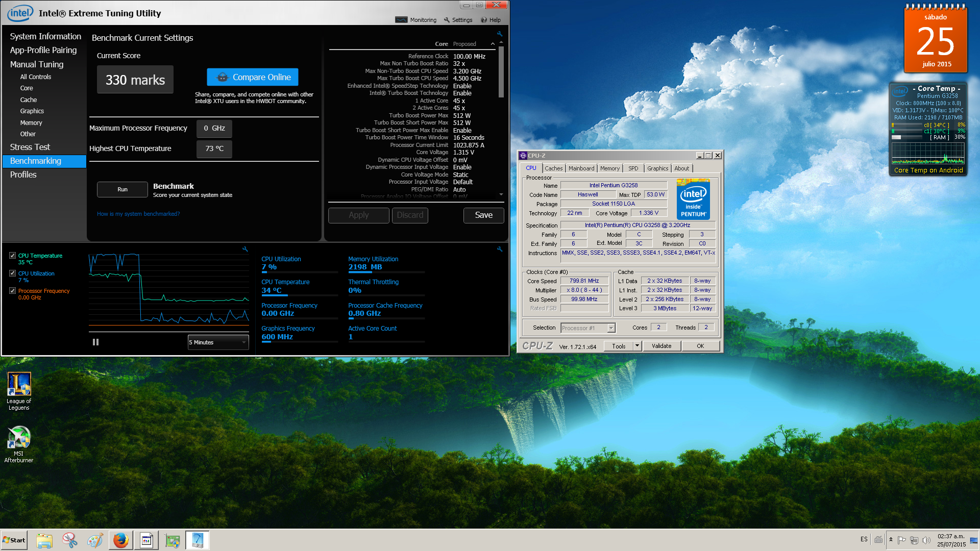This screenshot has width=980, height=551.
Task: Pause the monitoring graph
Action: pos(95,342)
